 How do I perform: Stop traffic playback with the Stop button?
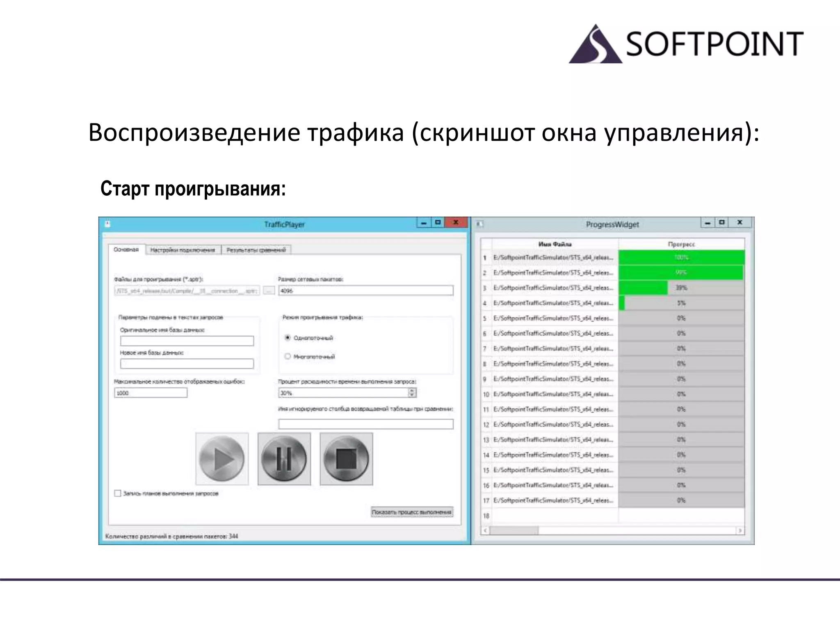(x=347, y=459)
